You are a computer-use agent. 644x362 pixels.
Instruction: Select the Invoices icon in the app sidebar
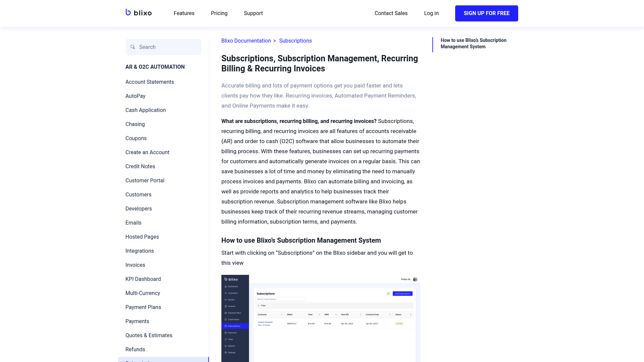[226, 306]
